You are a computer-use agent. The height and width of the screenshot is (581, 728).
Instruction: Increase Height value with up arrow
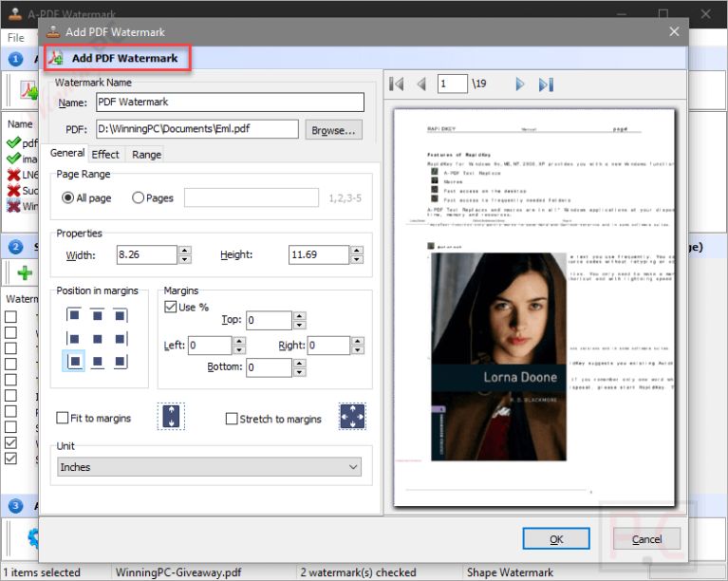pyautogui.click(x=357, y=250)
